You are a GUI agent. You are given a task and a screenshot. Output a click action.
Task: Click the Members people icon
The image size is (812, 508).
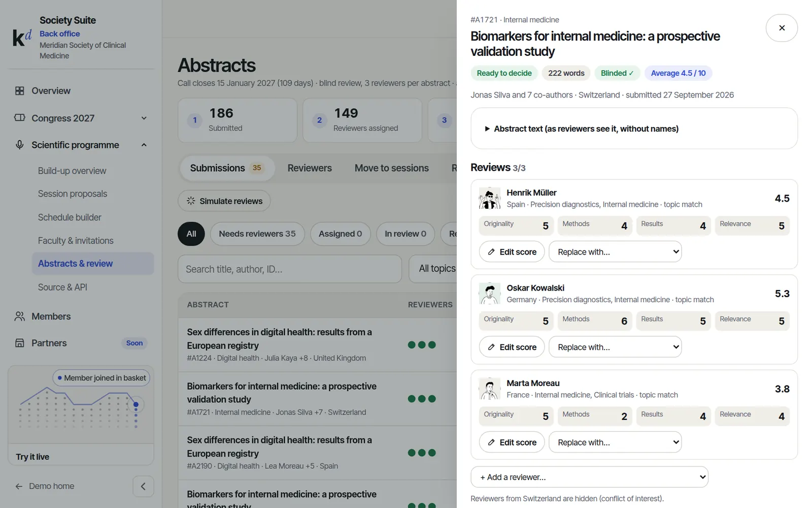point(20,316)
